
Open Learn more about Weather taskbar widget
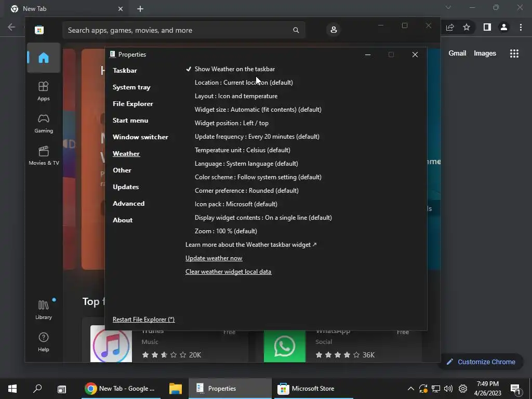251,245
